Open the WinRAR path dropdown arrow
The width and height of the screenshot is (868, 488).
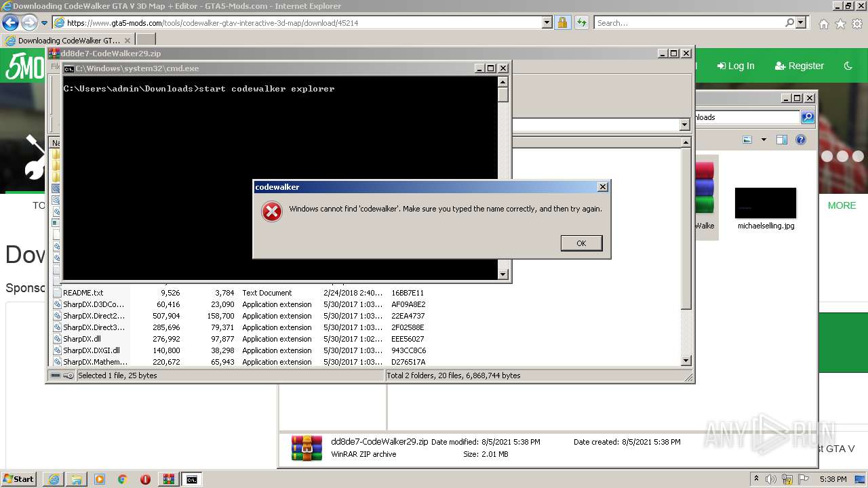[x=684, y=125]
